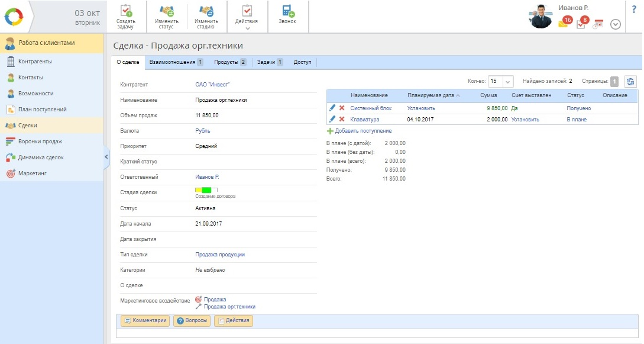Image resolution: width=644 pixels, height=344 pixels.
Task: Click the Create Task (Создать задачу) toolbar icon
Action: click(125, 11)
